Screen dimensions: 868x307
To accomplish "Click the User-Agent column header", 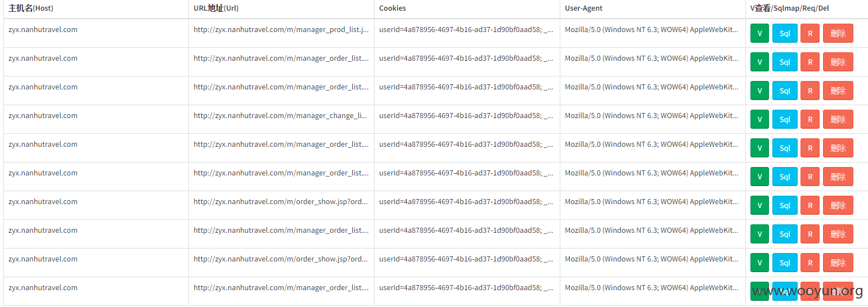I will [583, 8].
